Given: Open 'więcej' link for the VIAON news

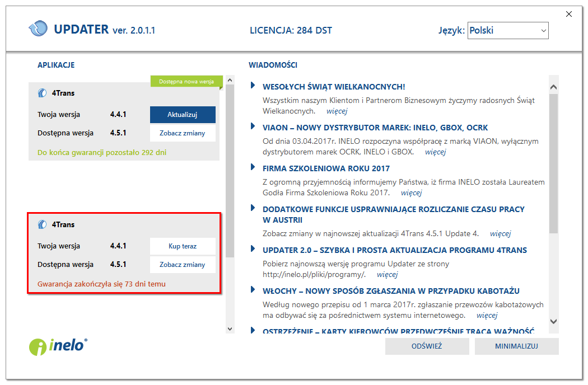Looking at the screenshot, I should tap(435, 152).
